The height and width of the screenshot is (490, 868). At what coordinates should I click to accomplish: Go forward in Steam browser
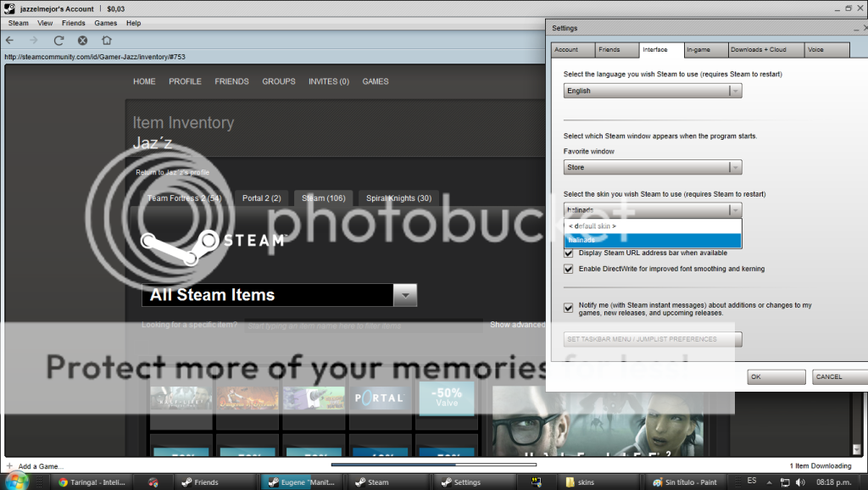pos(34,40)
